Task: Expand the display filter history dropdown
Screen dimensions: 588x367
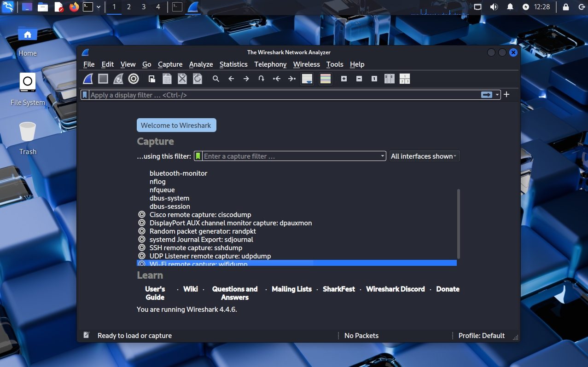Action: coord(497,95)
